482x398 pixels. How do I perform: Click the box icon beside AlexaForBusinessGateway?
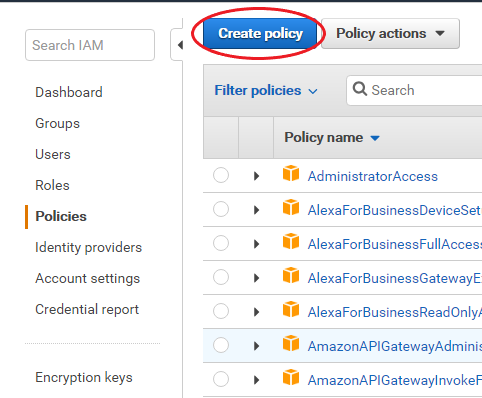[x=291, y=275]
